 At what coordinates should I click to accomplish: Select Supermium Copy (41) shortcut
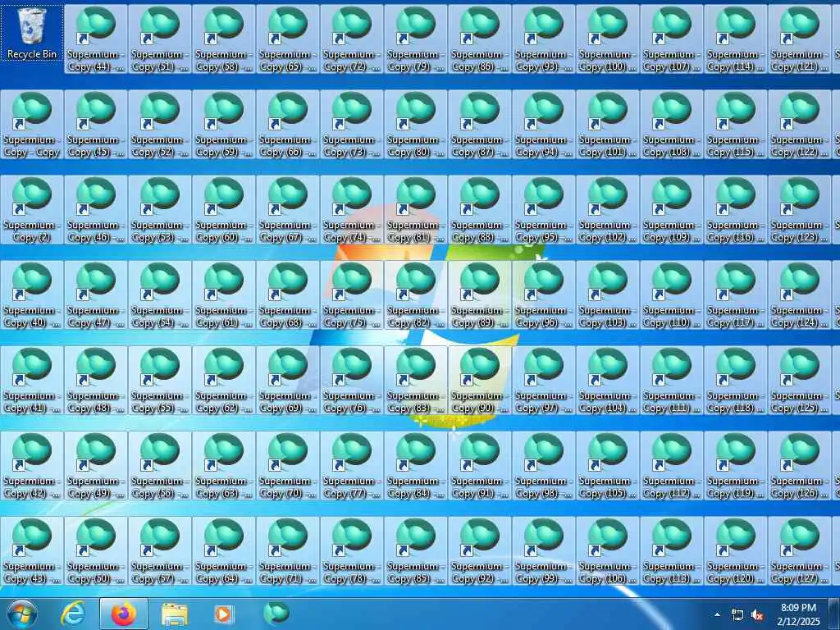click(x=32, y=381)
